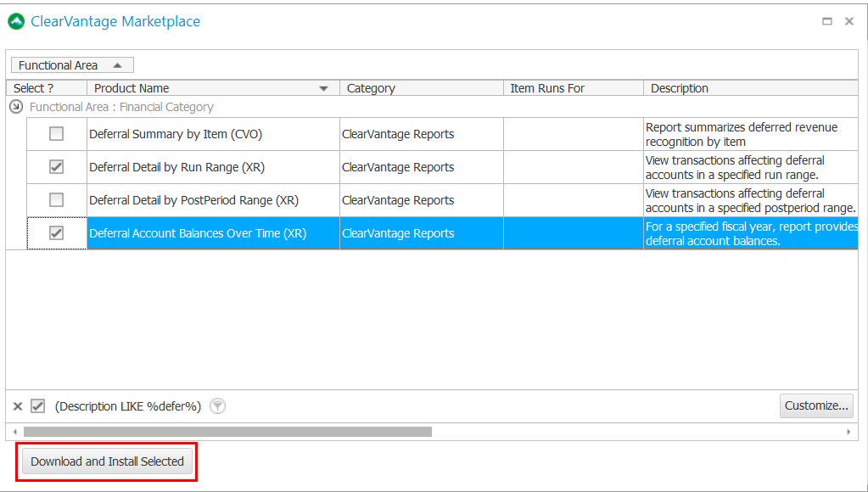
Task: Click ClearVantage Reports in Account Balances row
Action: click(x=398, y=233)
